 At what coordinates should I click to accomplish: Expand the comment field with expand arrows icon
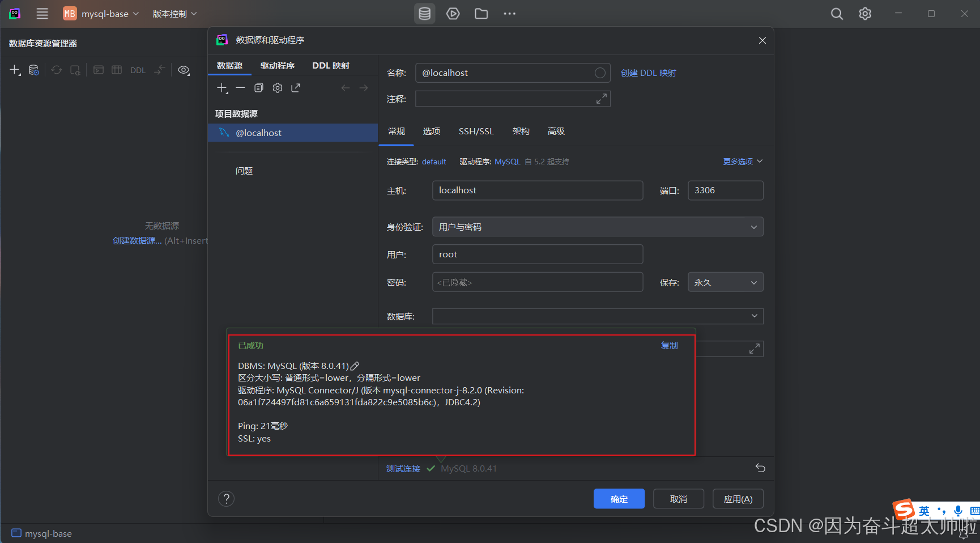tap(602, 99)
